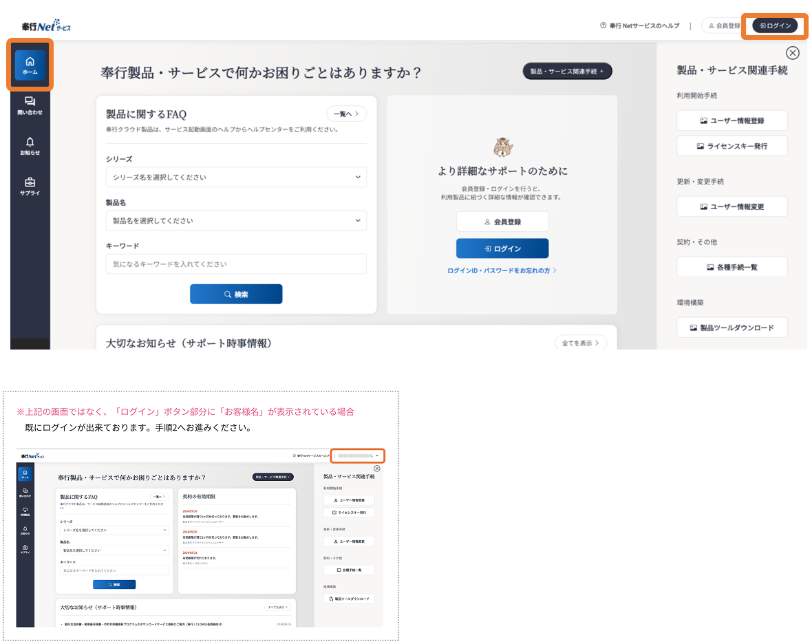This screenshot has width=812, height=644.
Task: Expand the シリーズ dropdown
Action: pyautogui.click(x=236, y=178)
